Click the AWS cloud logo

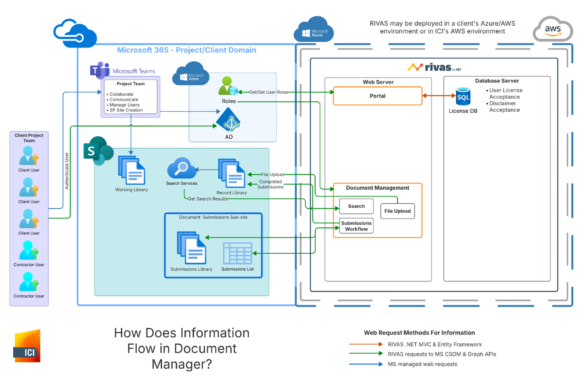pos(553,29)
